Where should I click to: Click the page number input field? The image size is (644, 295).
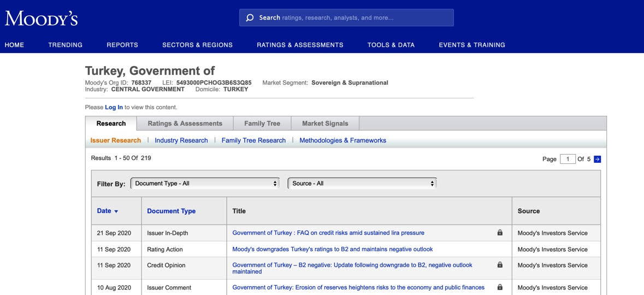pyautogui.click(x=568, y=159)
